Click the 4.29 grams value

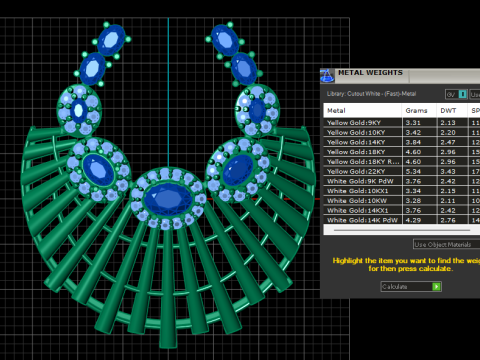pos(413,220)
